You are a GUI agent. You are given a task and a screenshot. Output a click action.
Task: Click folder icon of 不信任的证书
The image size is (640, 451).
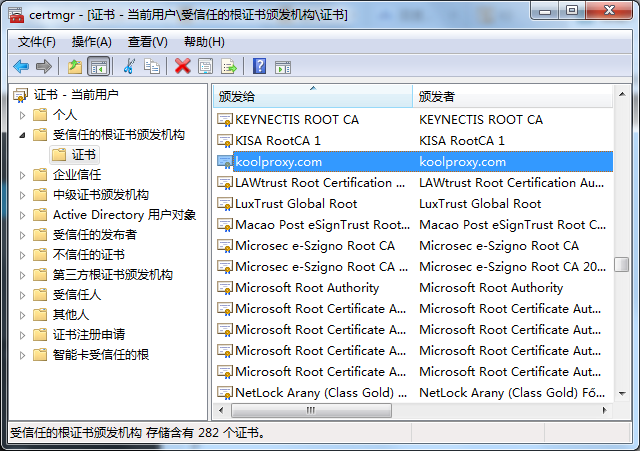pos(40,255)
